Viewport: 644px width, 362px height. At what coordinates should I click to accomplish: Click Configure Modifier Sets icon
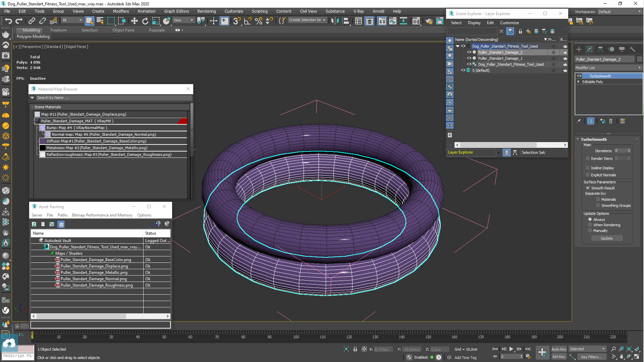click(623, 121)
